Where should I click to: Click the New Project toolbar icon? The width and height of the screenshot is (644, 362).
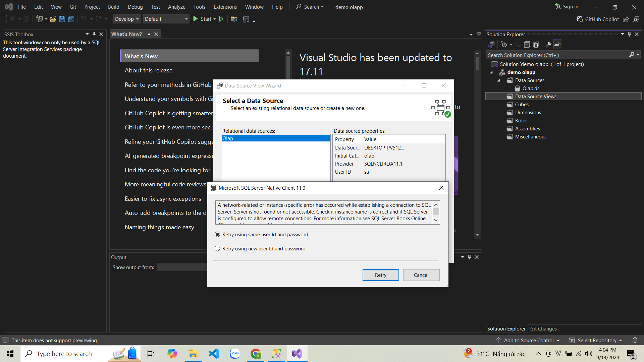(x=39, y=19)
